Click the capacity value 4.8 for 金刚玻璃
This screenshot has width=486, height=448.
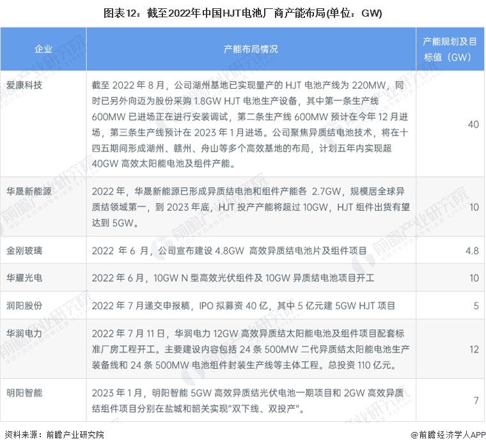472,251
